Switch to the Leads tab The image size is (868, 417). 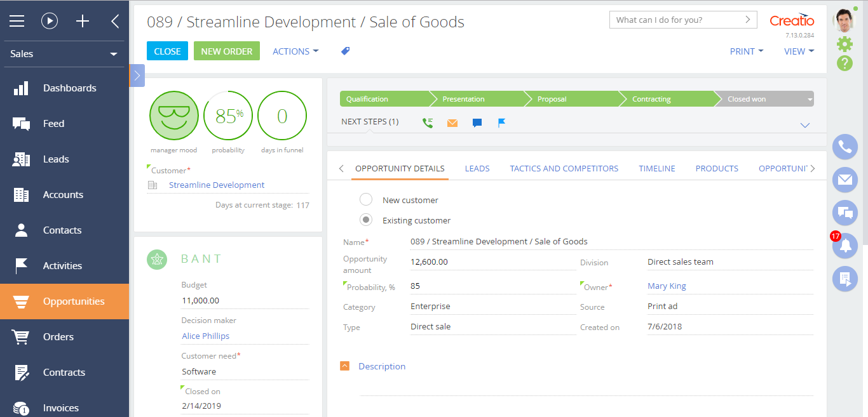tap(477, 168)
